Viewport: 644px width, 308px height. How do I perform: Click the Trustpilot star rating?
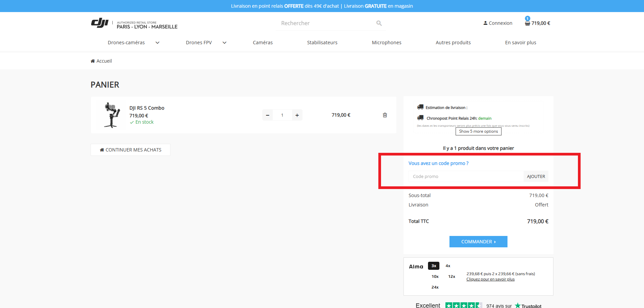click(464, 305)
